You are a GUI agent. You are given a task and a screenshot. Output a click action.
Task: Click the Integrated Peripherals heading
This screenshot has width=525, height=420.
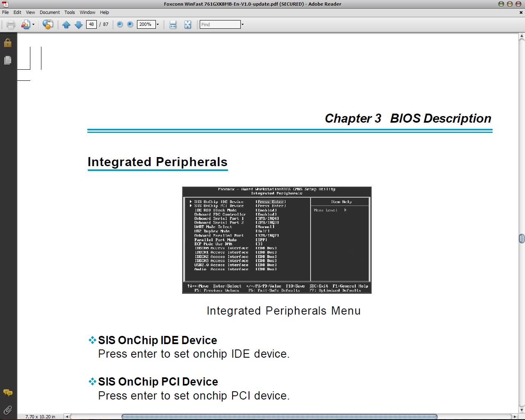coord(157,162)
